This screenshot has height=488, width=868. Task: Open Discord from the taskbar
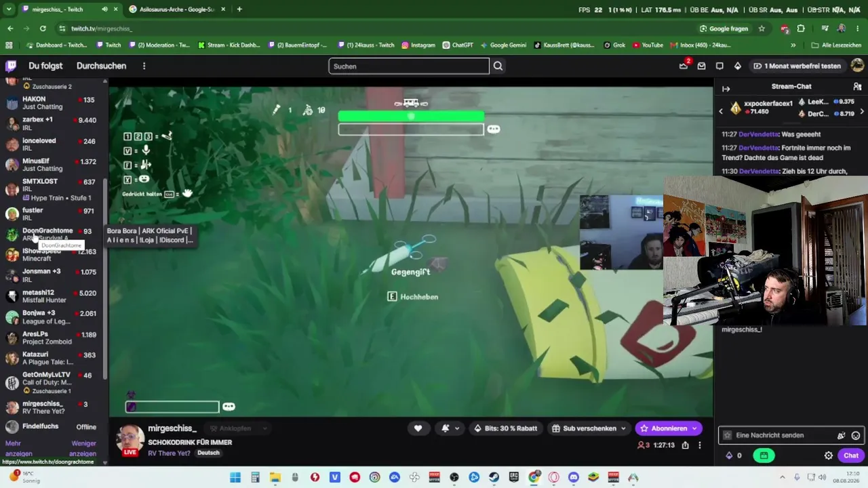click(574, 478)
